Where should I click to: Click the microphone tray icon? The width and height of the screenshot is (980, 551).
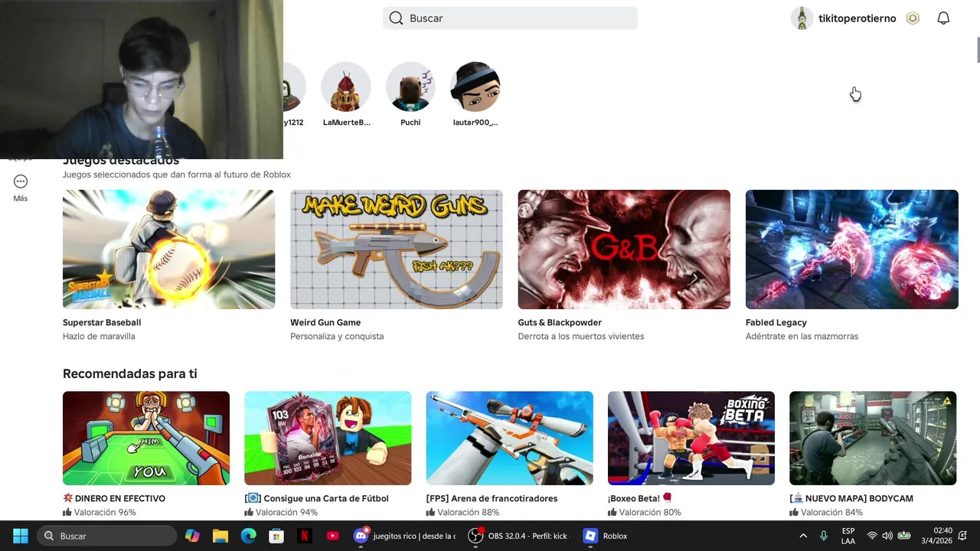tap(824, 536)
